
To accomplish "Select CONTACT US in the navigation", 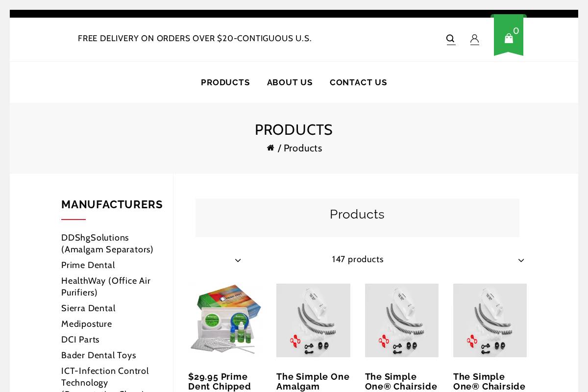I will (x=358, y=82).
